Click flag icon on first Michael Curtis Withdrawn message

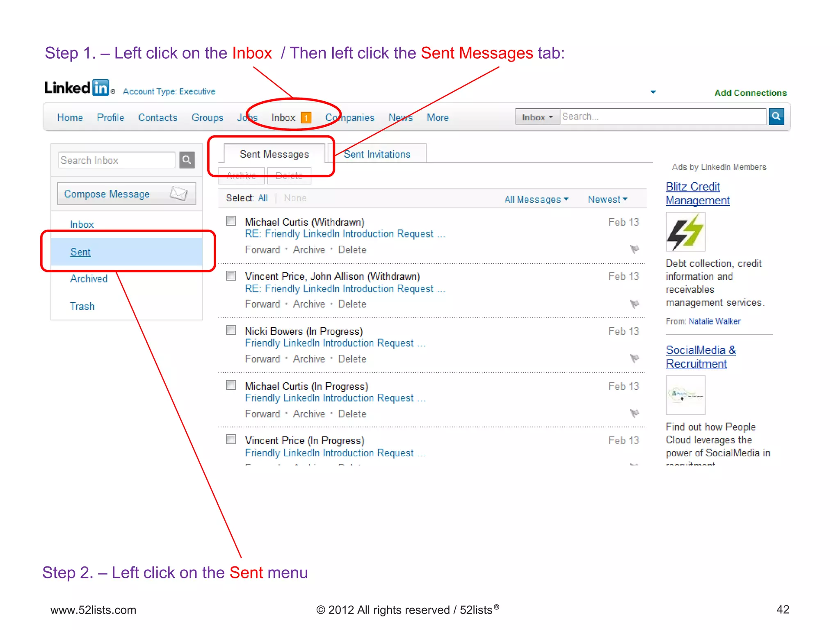point(634,249)
